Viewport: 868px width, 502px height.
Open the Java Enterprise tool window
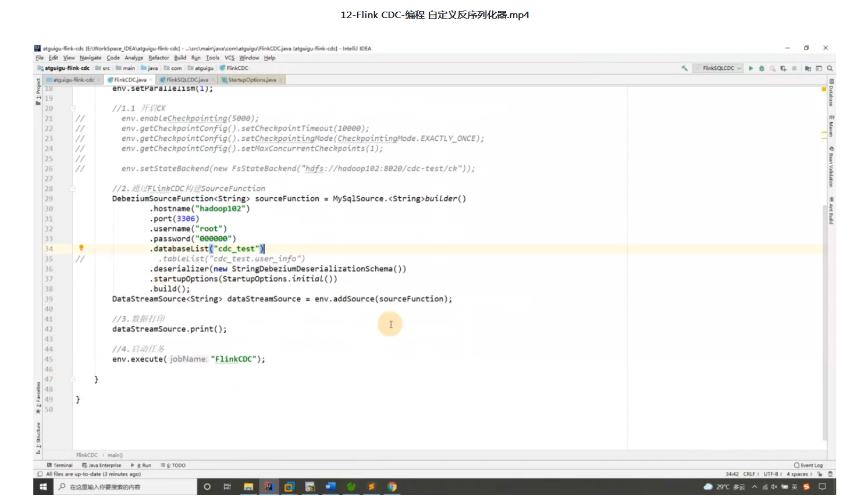[102, 465]
